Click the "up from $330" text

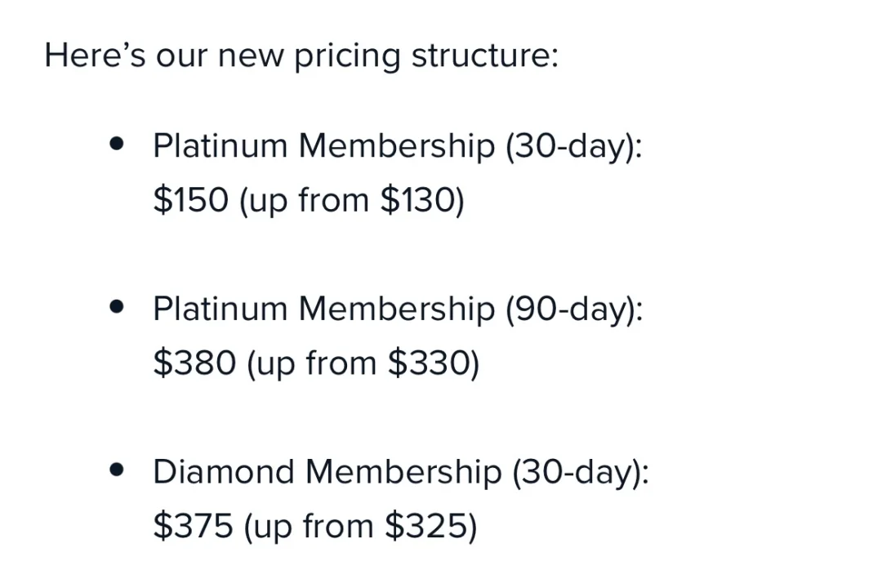coord(363,364)
